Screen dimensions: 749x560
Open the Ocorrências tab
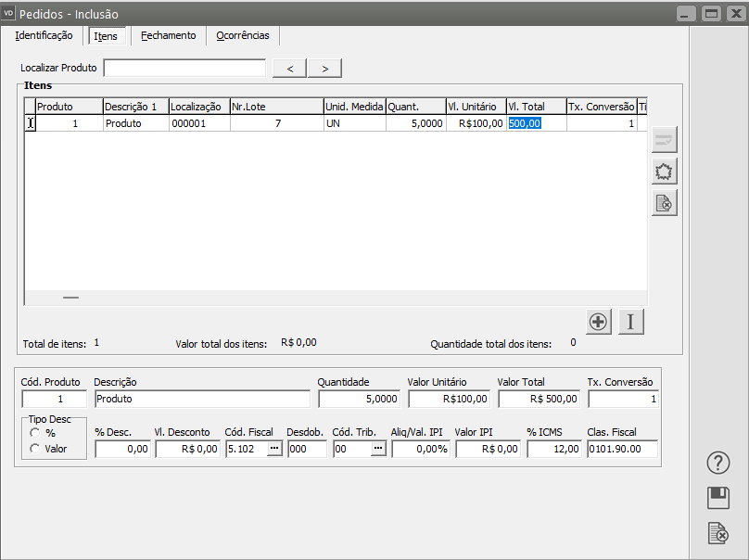click(242, 36)
